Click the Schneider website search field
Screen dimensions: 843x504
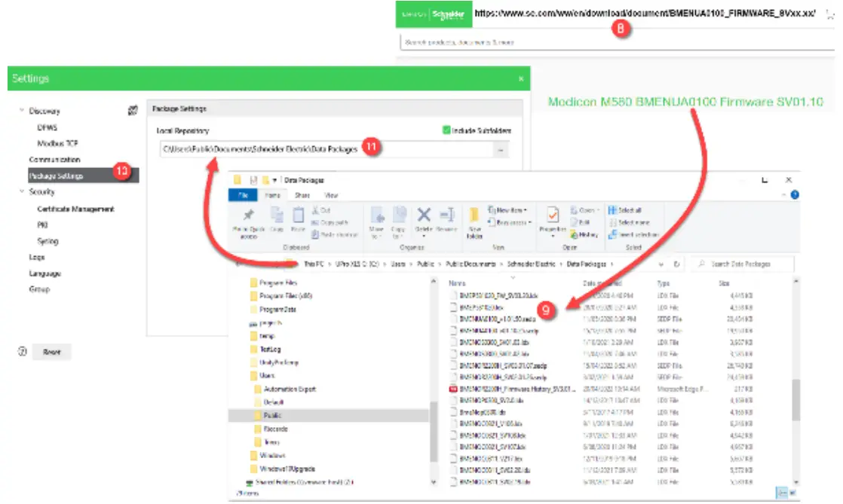[x=617, y=42]
